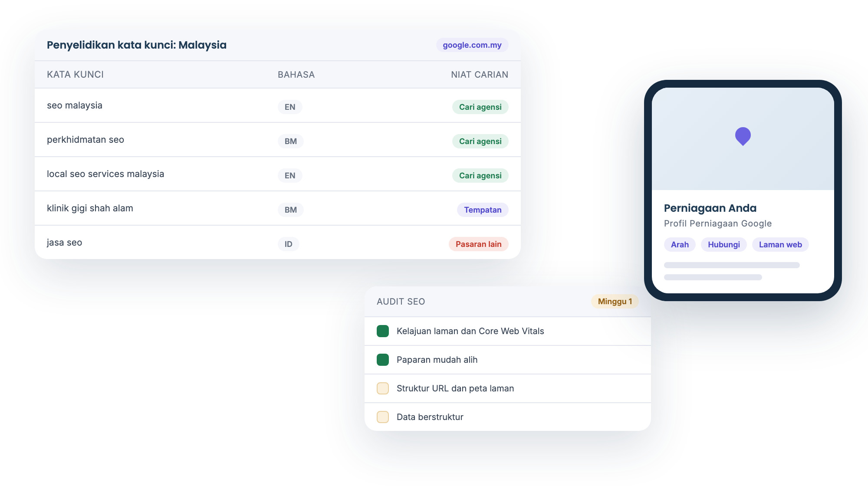Screen dimensions: 868x486
Task: Click the ID language badge for jasa seo
Action: [x=289, y=244]
